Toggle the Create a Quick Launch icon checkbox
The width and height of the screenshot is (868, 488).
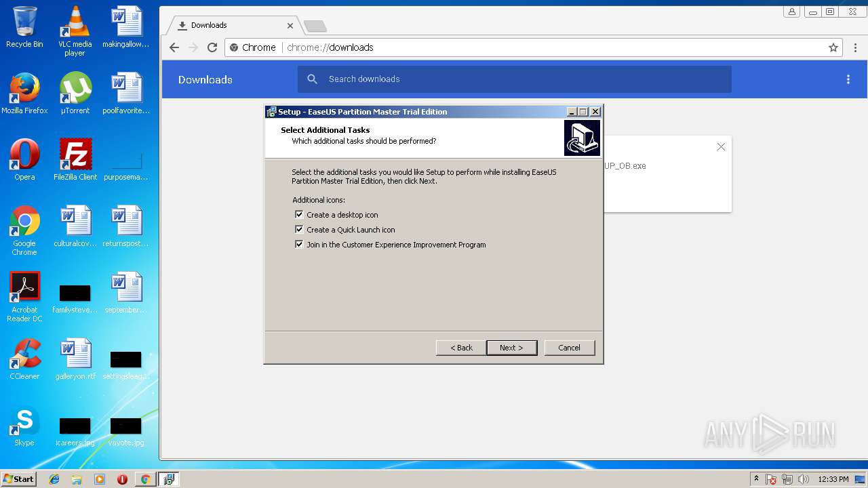coord(299,230)
